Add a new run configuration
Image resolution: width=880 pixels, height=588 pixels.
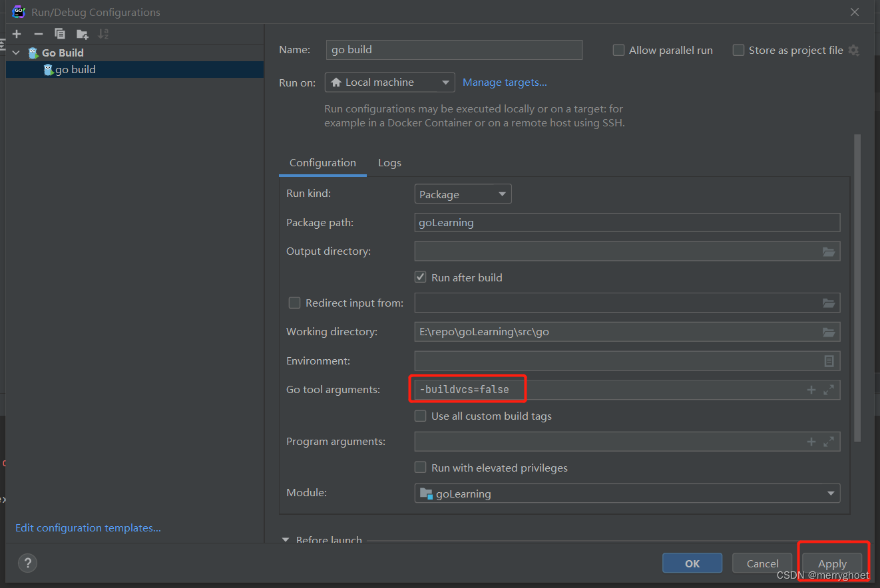pyautogui.click(x=16, y=33)
